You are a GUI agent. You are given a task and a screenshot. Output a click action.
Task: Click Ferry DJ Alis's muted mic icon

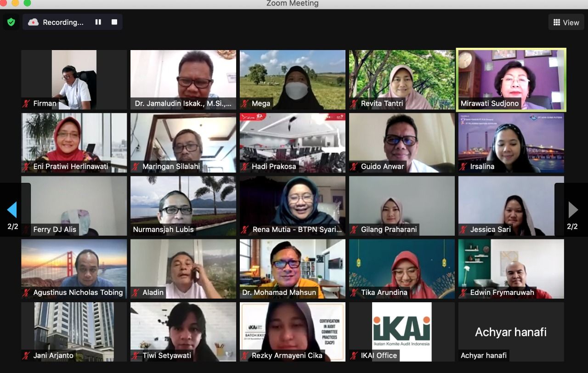[27, 229]
